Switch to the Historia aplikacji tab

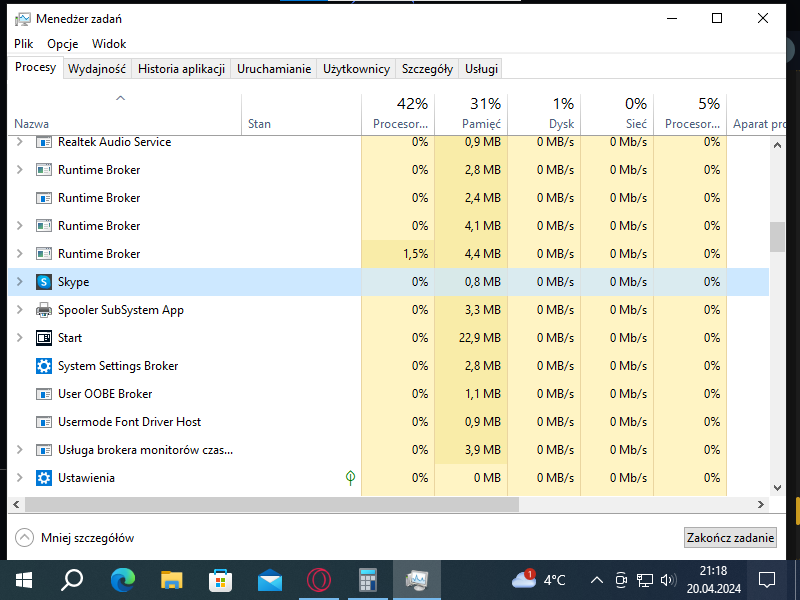pos(181,69)
